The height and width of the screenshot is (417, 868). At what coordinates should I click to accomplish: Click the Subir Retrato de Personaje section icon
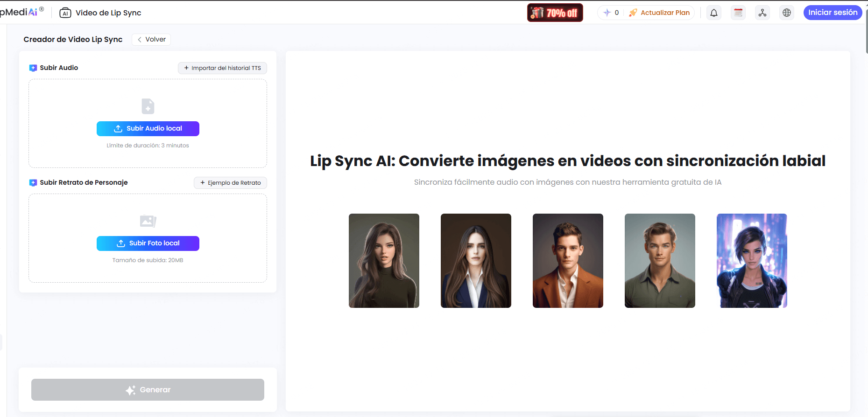(x=33, y=183)
